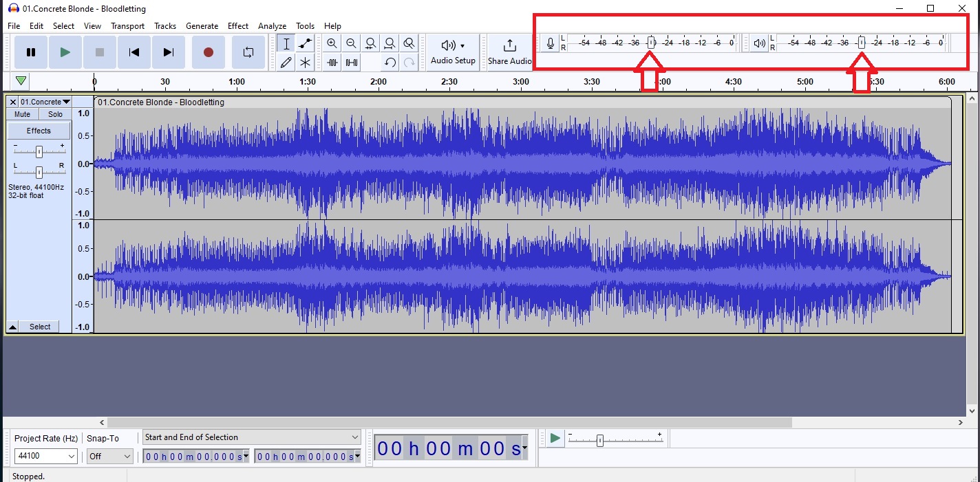The width and height of the screenshot is (980, 482).
Task: Open Start and End of Selection dropdown
Action: [251, 437]
